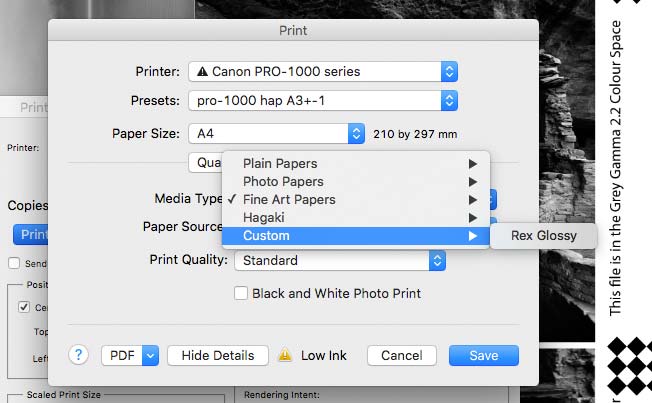
Task: Click the PDF dropdown arrow button
Action: click(x=150, y=356)
